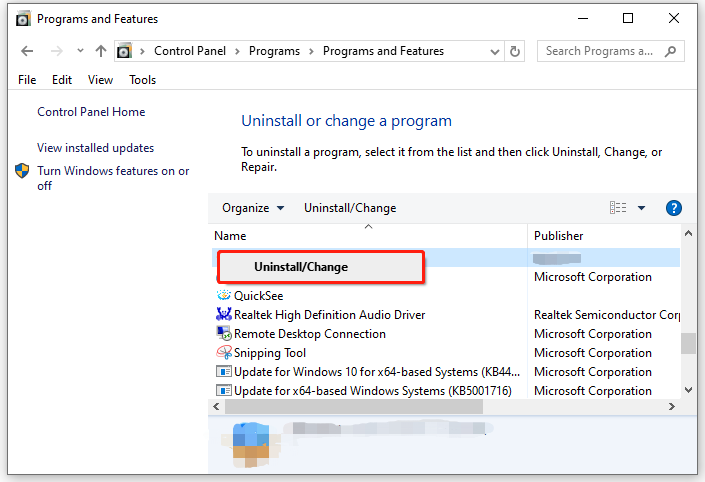Open the Edit menu
Viewport: 705px width, 482px height.
click(x=62, y=80)
